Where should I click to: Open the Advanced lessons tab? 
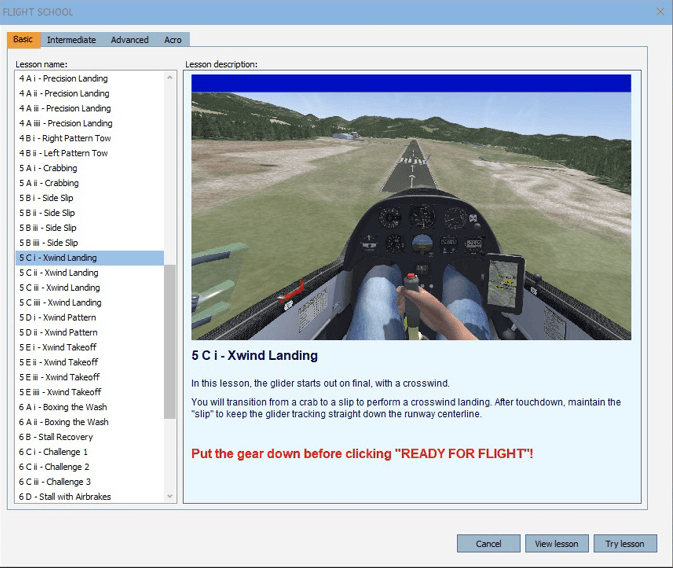click(x=130, y=40)
